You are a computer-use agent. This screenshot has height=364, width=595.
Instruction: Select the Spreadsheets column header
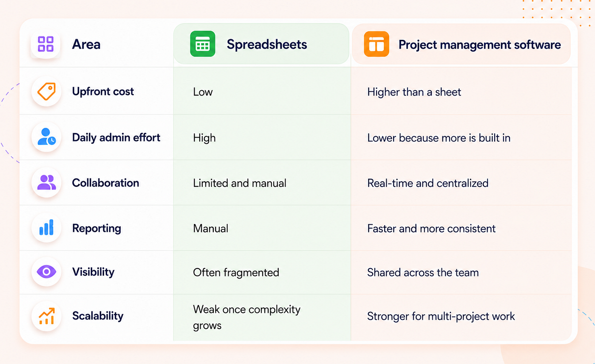pyautogui.click(x=261, y=44)
